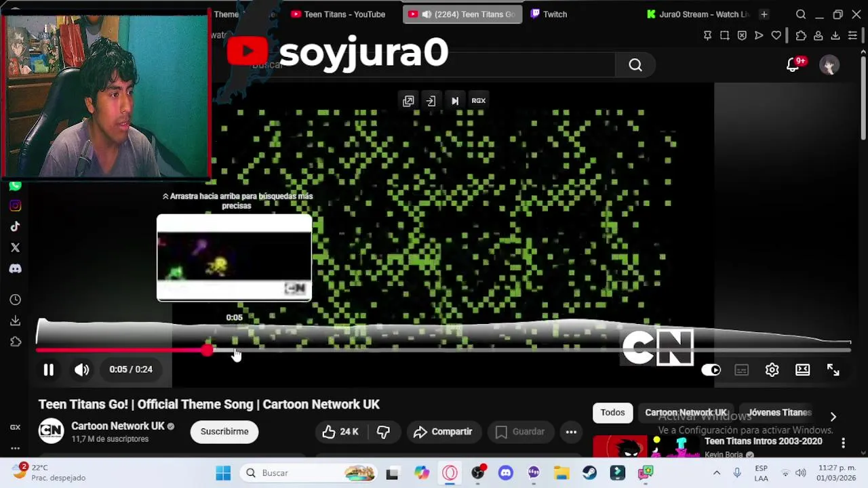This screenshot has width=868, height=488.
Task: Open X (Twitter) in Opera sidebar
Action: [x=15, y=248]
